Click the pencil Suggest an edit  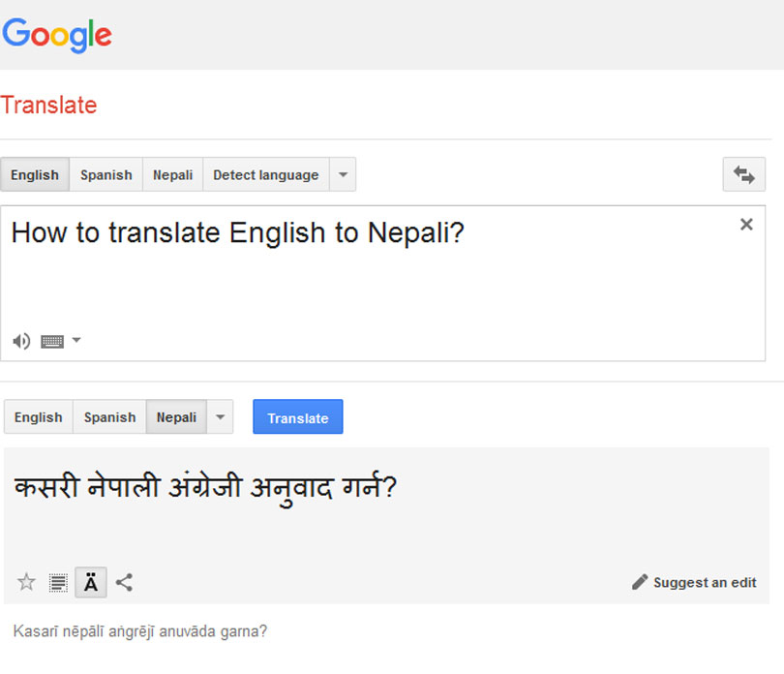pos(694,582)
